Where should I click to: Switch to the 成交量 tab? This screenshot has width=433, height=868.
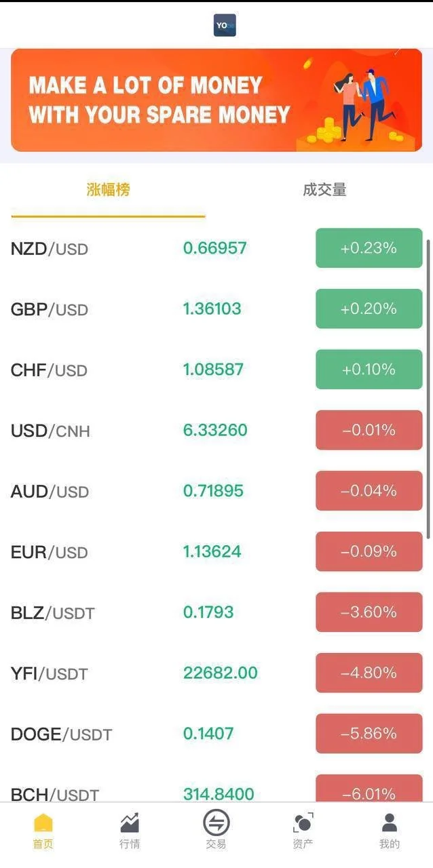tap(324, 190)
